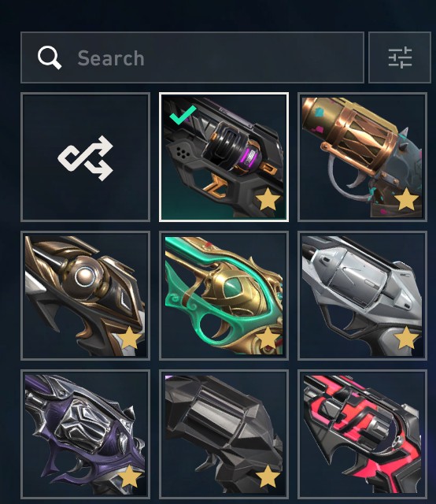Toggle favorite star on copper confetti revolver

406,199
